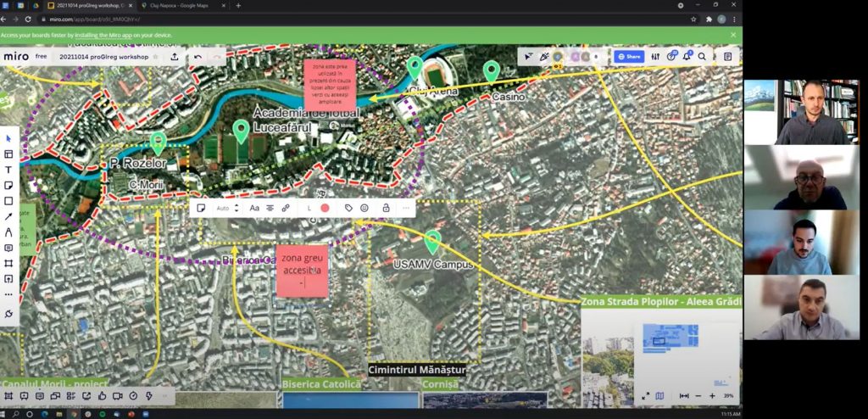Open the Auto font size stepper

pyautogui.click(x=236, y=208)
